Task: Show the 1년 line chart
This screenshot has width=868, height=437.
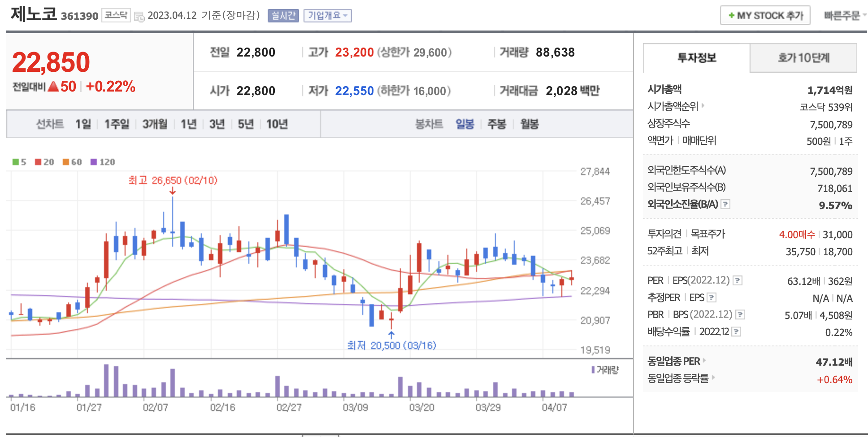Action: click(188, 124)
